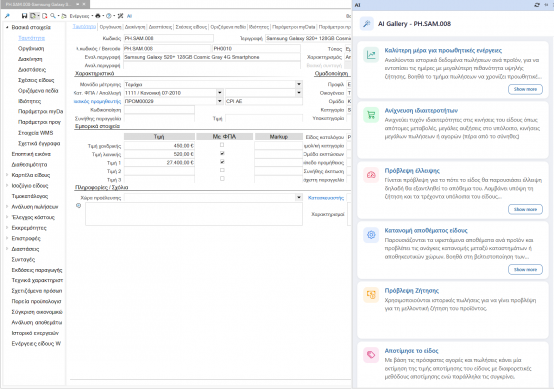The height and width of the screenshot is (389, 554).
Task: Click the folder icon next to Ενέργειες
Action: 64,16
